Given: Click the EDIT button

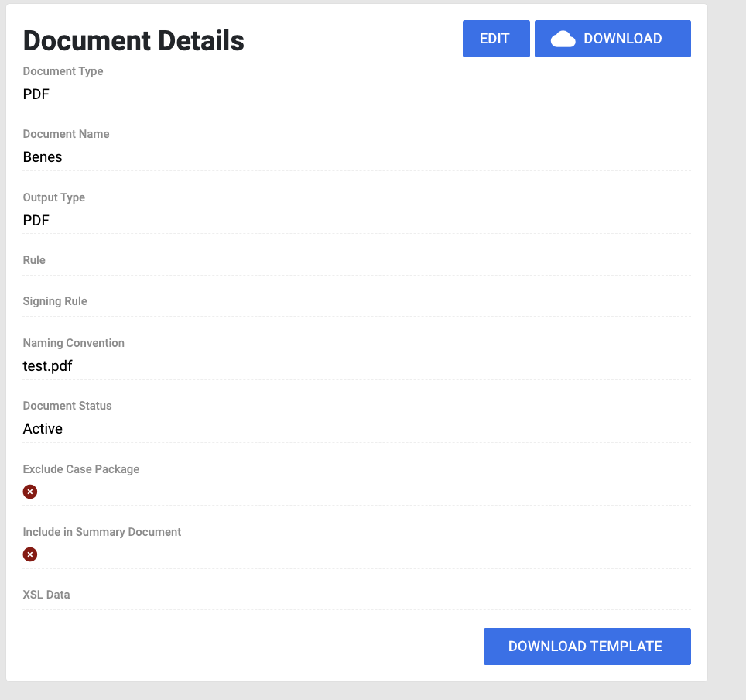Looking at the screenshot, I should pyautogui.click(x=495, y=38).
